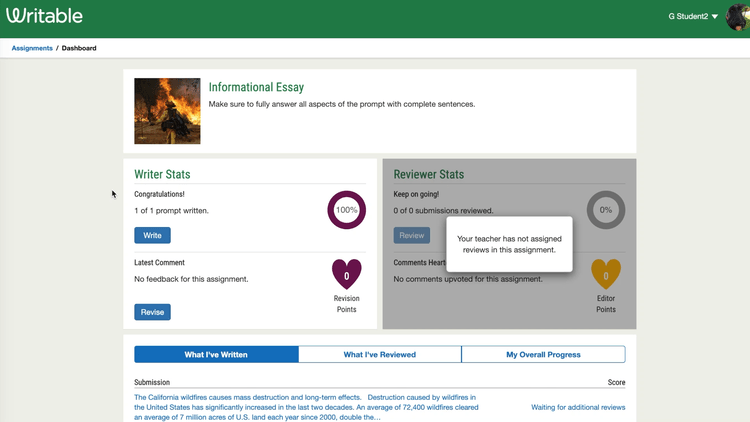The image size is (750, 422).
Task: Open the wildfire essay thumbnail image
Action: pos(167,111)
